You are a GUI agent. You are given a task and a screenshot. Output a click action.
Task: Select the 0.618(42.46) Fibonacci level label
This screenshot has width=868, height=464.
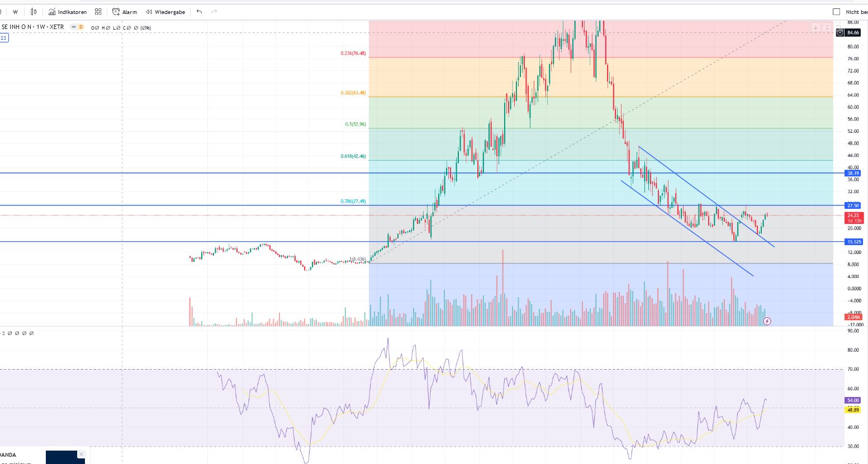(353, 156)
